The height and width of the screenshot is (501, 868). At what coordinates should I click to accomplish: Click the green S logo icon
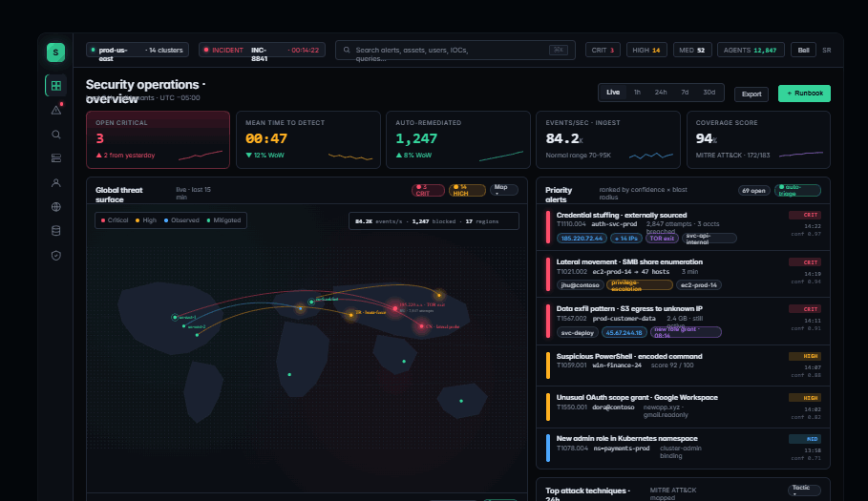(55, 52)
